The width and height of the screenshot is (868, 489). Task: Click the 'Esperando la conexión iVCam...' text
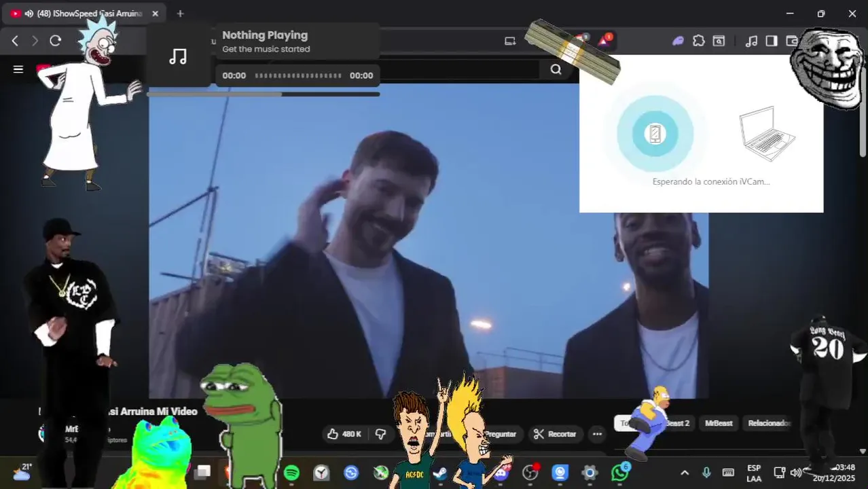(711, 181)
